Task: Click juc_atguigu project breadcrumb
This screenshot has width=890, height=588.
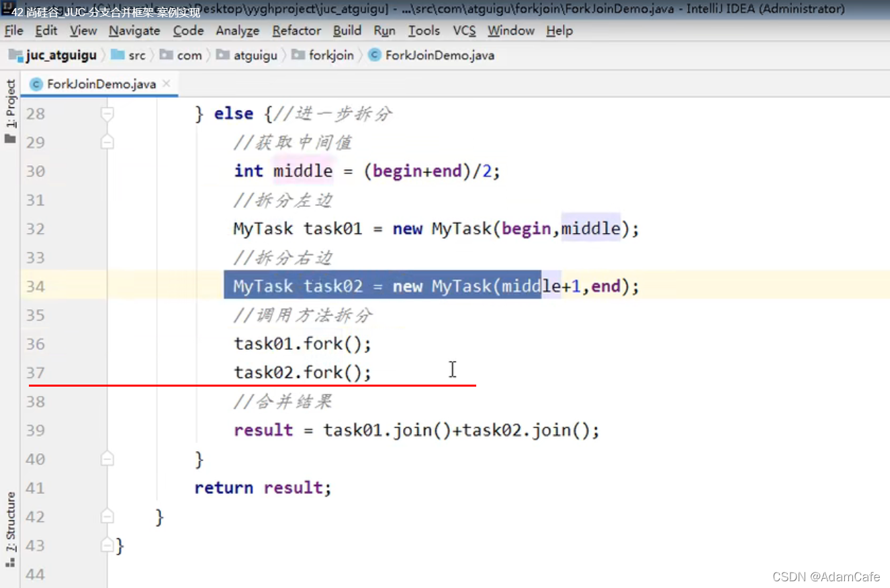Action: coord(53,55)
